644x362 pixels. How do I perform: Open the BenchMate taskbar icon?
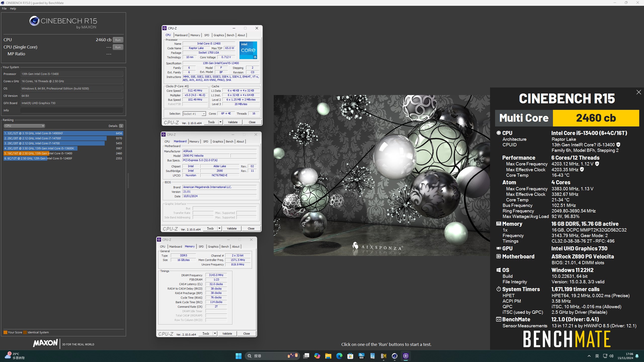383,356
